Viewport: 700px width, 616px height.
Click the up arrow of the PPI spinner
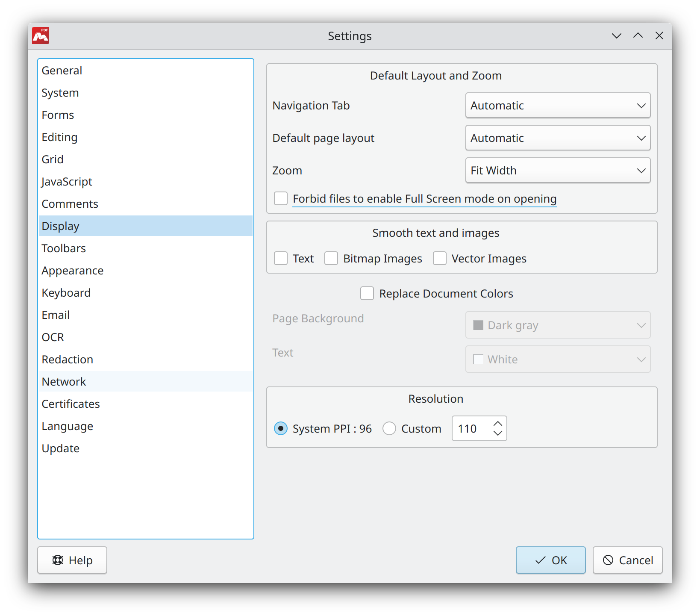click(x=497, y=424)
